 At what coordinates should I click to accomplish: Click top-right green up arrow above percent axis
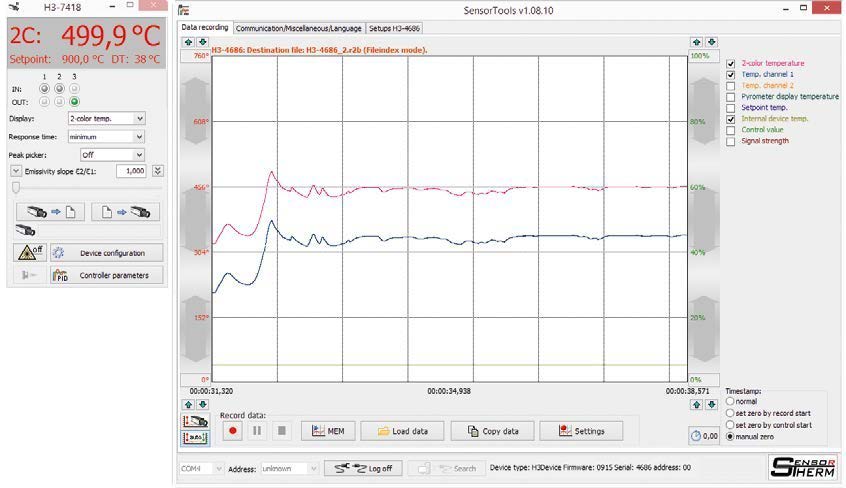(697, 42)
